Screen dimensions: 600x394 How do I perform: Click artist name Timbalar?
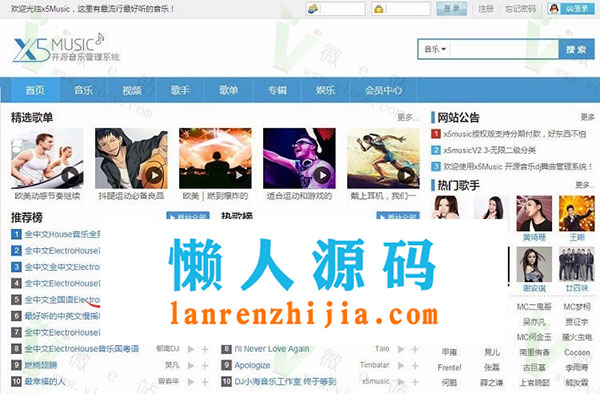(375, 365)
